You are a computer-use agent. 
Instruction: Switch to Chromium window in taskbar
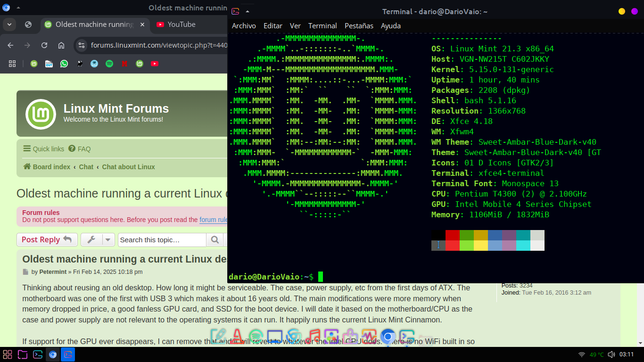pos(53,354)
